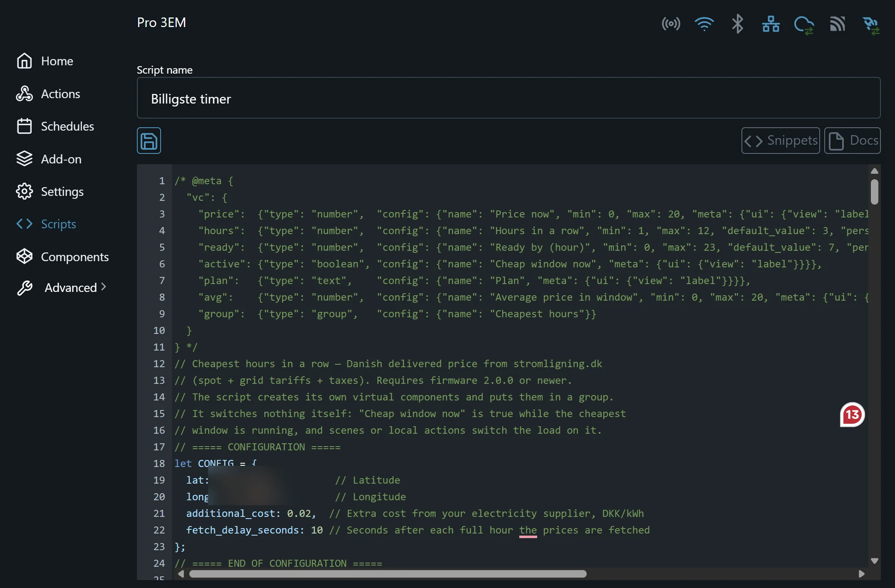Edit the Script name field
The width and height of the screenshot is (895, 588).
click(x=508, y=98)
